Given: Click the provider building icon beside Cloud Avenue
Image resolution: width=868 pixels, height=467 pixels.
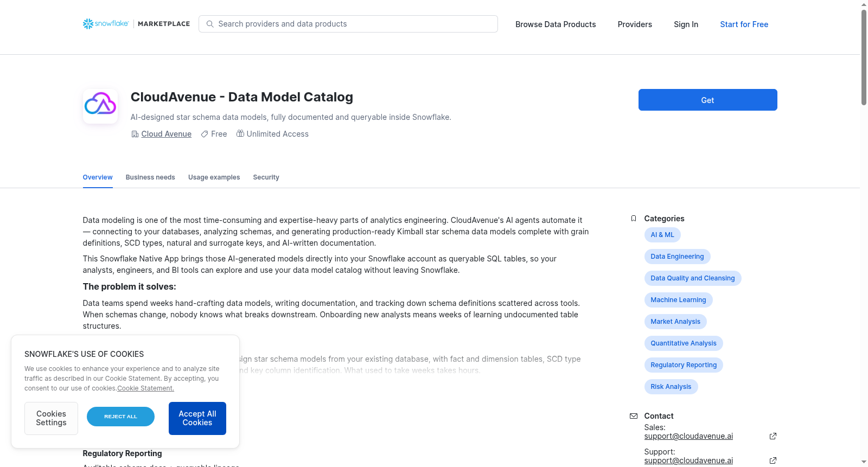Looking at the screenshot, I should coord(135,134).
